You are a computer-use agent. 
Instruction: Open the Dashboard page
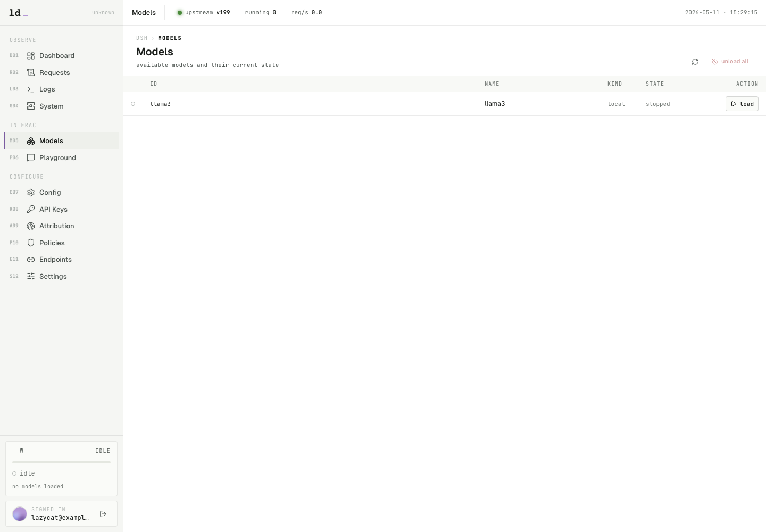point(62,56)
